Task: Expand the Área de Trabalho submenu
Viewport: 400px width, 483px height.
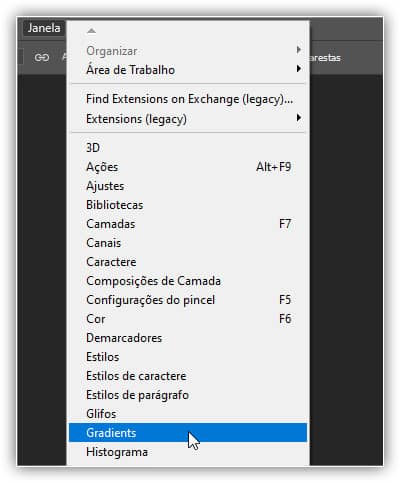Action: click(188, 70)
